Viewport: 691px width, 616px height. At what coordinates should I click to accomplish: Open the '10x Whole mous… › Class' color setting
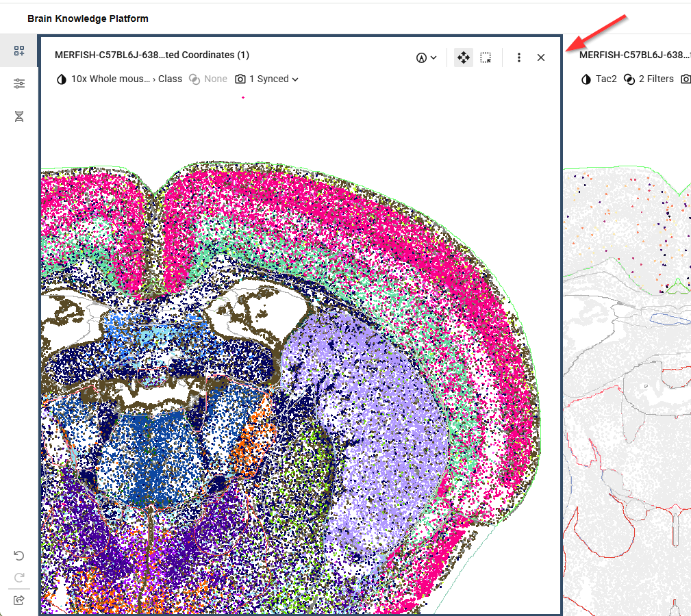127,79
